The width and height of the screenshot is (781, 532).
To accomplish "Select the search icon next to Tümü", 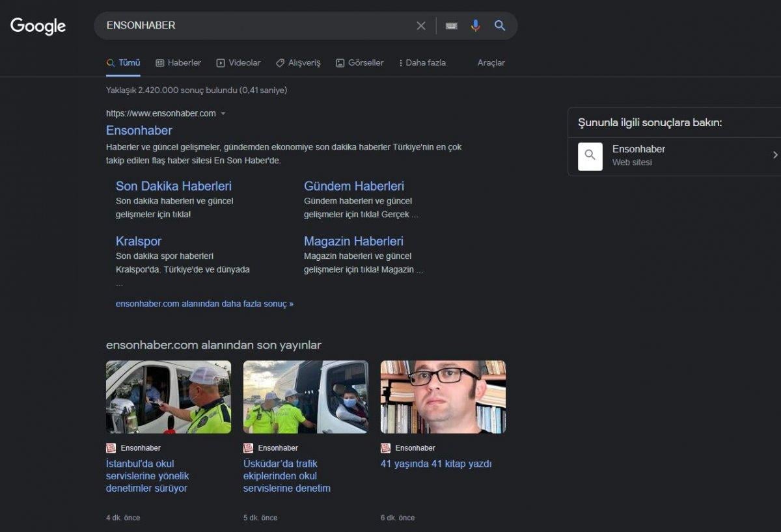I will click(111, 62).
